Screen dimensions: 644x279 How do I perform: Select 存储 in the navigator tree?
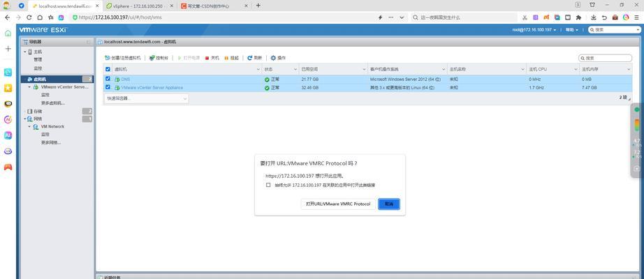pos(38,111)
